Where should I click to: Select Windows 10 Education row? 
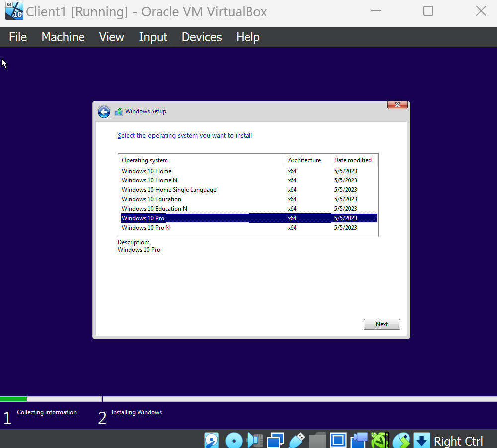[249, 199]
